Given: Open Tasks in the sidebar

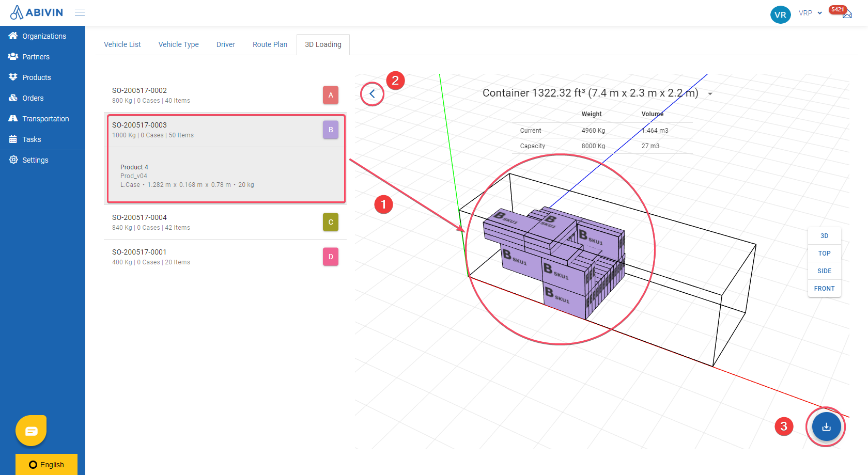Looking at the screenshot, I should click(x=42, y=139).
